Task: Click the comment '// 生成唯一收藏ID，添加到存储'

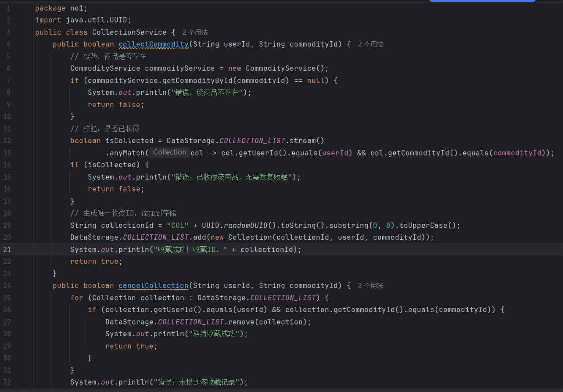Action: point(123,213)
